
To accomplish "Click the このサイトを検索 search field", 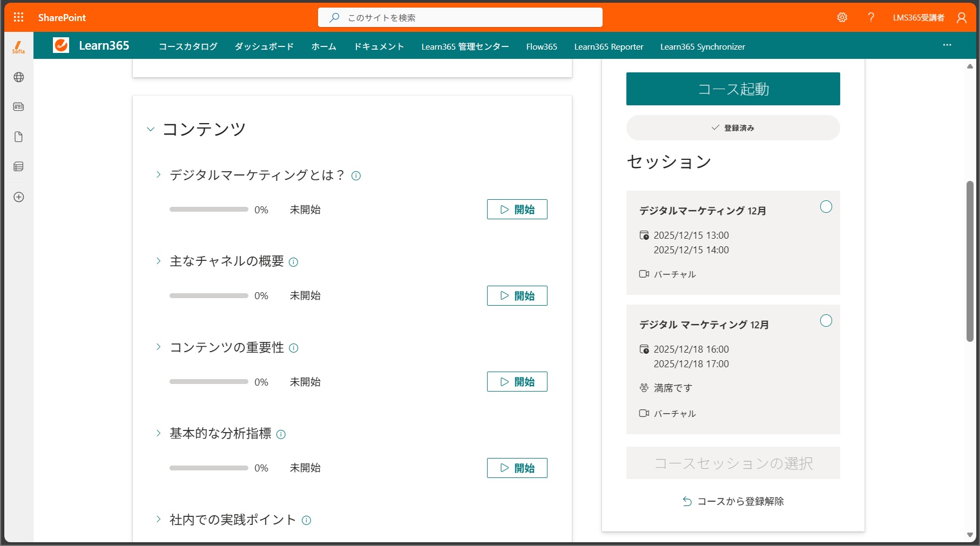I will tap(460, 17).
